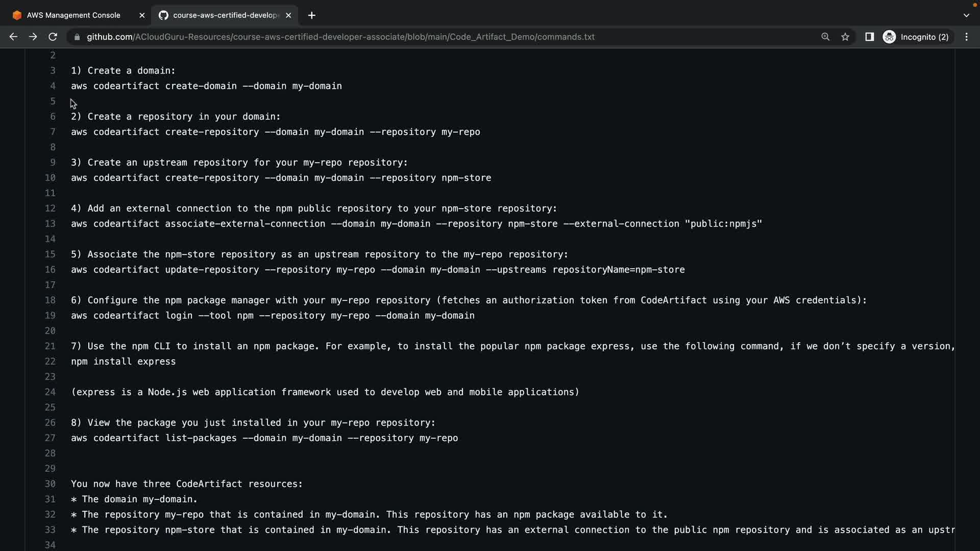This screenshot has width=980, height=551.
Task: Open a new browser tab
Action: (311, 15)
